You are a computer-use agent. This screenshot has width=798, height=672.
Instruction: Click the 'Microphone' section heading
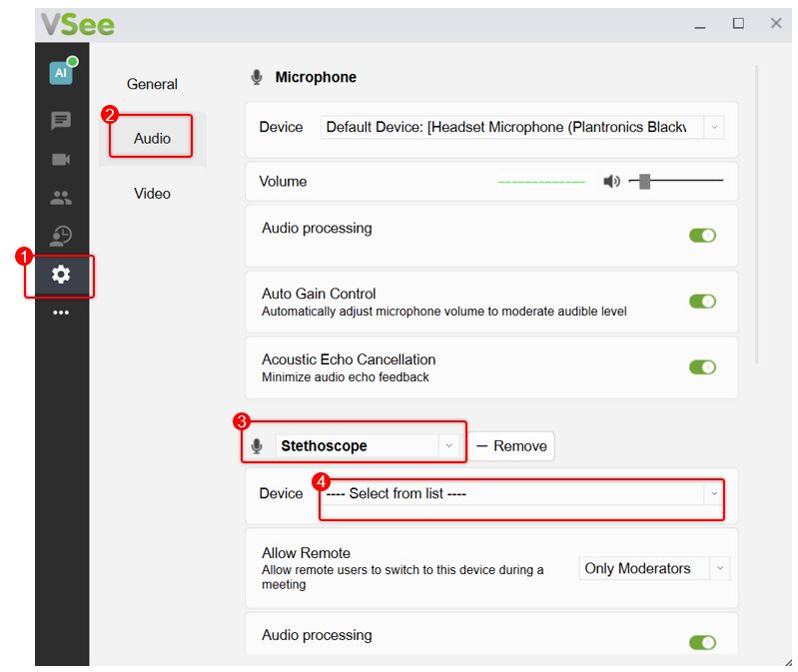tap(316, 77)
